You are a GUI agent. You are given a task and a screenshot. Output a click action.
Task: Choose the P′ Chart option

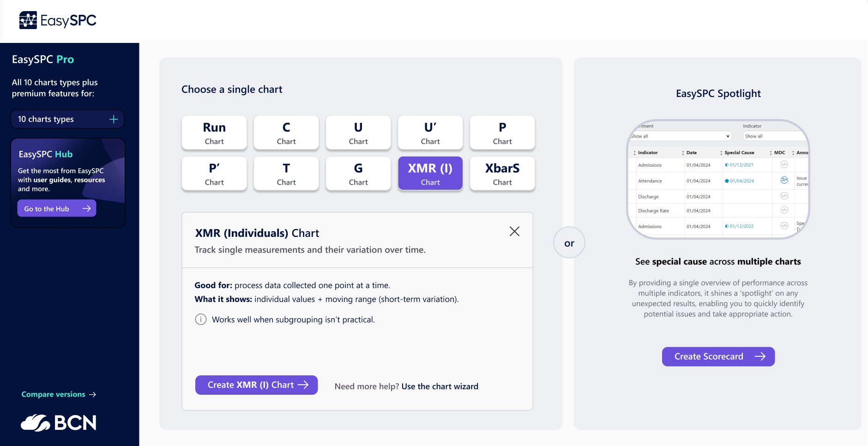tap(214, 174)
